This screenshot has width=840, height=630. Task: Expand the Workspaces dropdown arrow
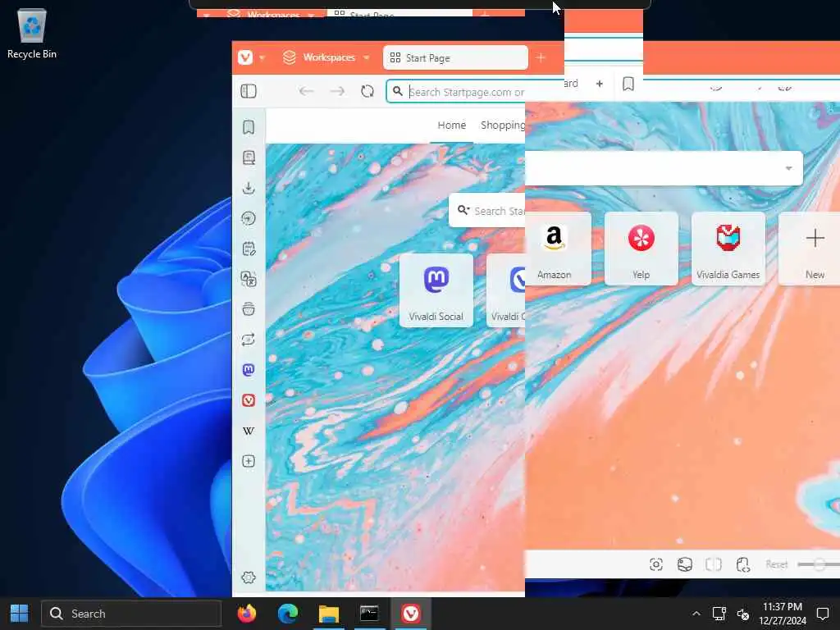[x=367, y=58]
